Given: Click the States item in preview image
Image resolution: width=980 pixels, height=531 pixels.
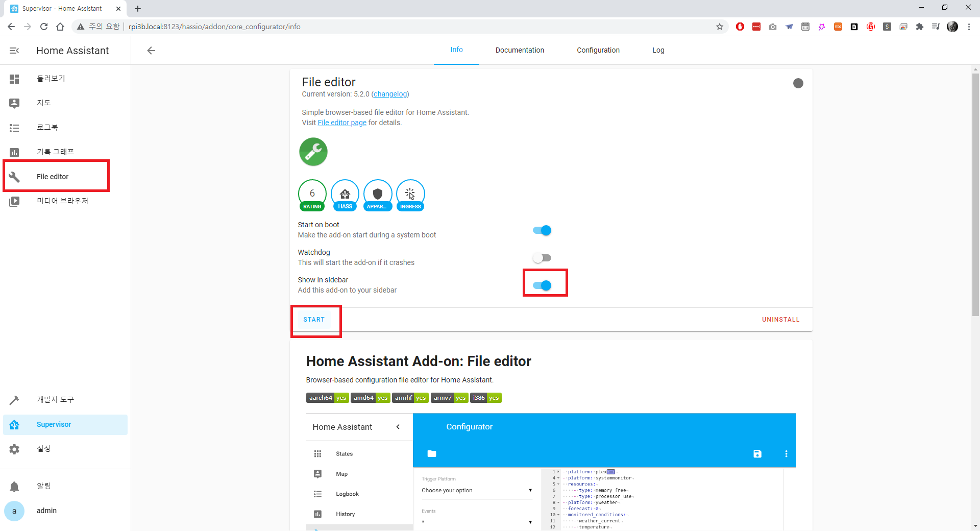Looking at the screenshot, I should click(x=344, y=454).
